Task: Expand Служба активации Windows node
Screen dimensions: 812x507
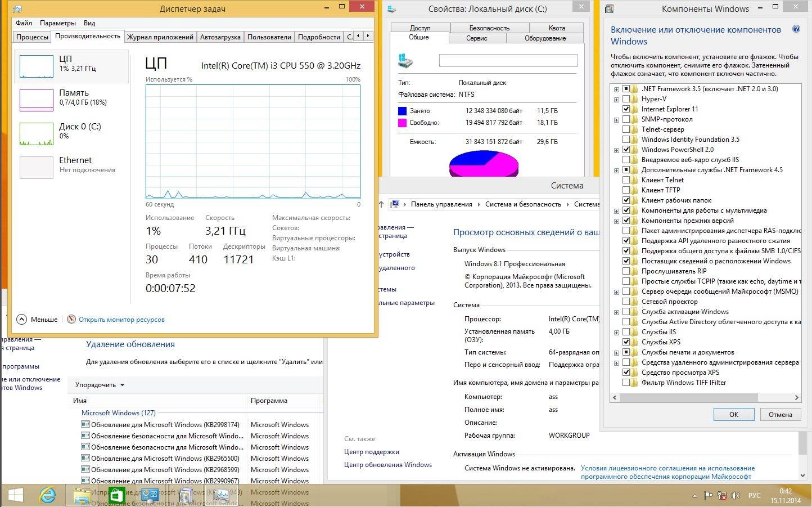Action: (617, 312)
